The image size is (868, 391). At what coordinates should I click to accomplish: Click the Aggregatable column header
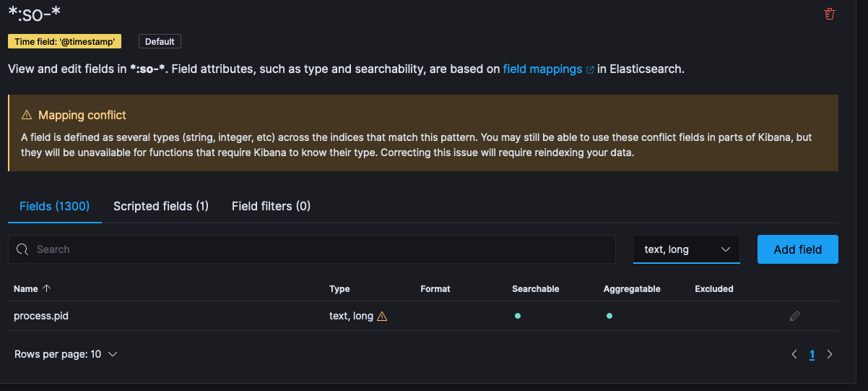[632, 288]
